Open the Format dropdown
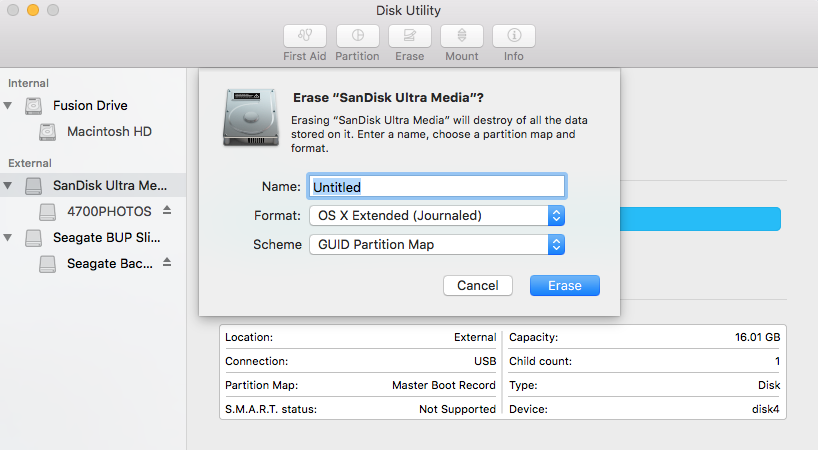The height and width of the screenshot is (450, 818). 437,215
